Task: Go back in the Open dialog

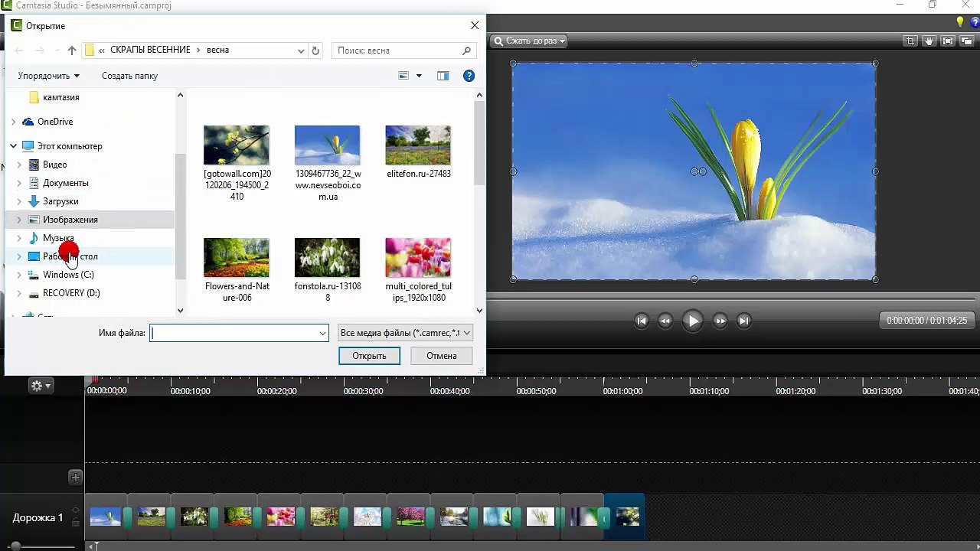Action: coord(19,51)
